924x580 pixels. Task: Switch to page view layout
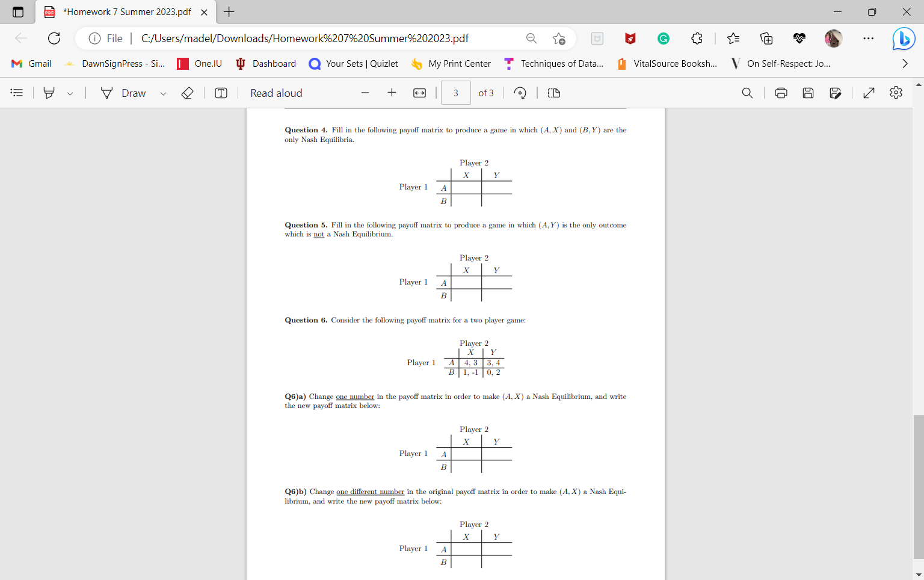coord(554,93)
